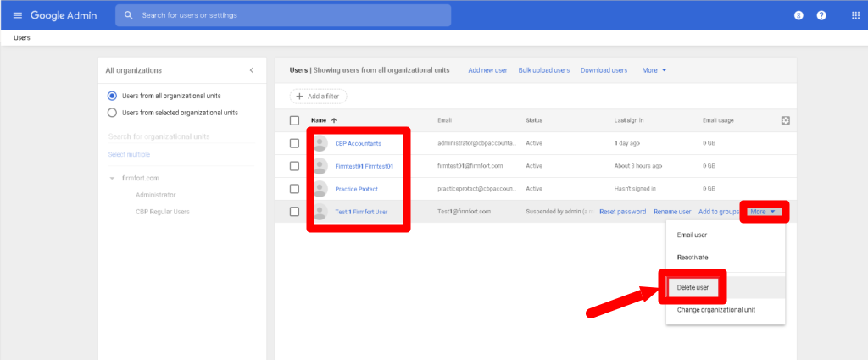This screenshot has height=360, width=868.
Task: Click Test 1 Firmfort User avatar
Action: pyautogui.click(x=320, y=212)
